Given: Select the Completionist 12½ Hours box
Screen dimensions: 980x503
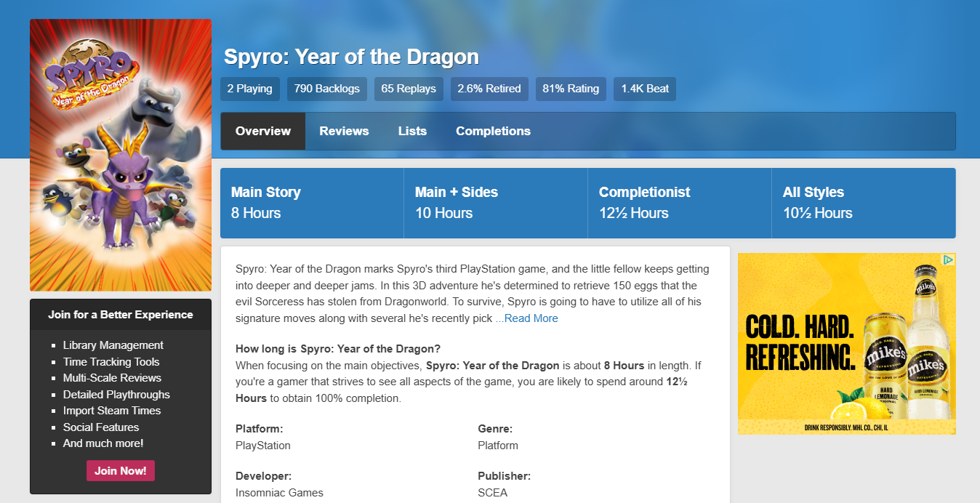Looking at the screenshot, I should [x=680, y=203].
